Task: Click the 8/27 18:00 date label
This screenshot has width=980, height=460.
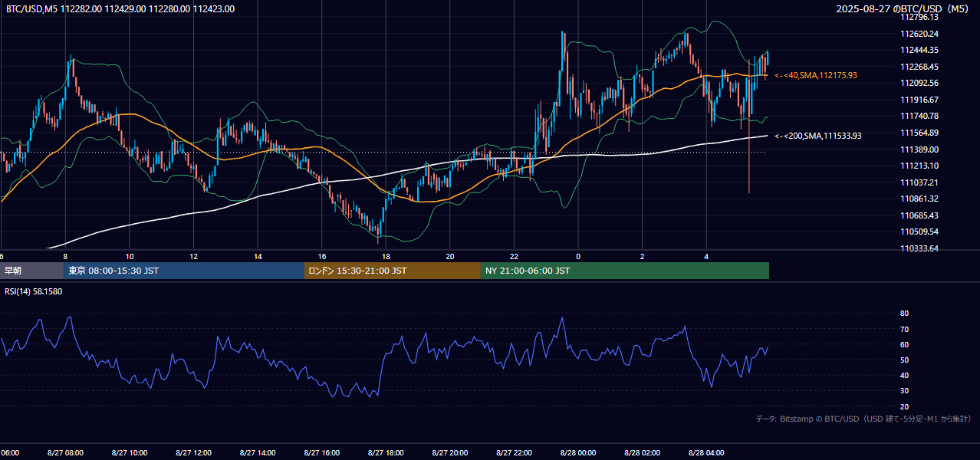Action: click(x=385, y=453)
